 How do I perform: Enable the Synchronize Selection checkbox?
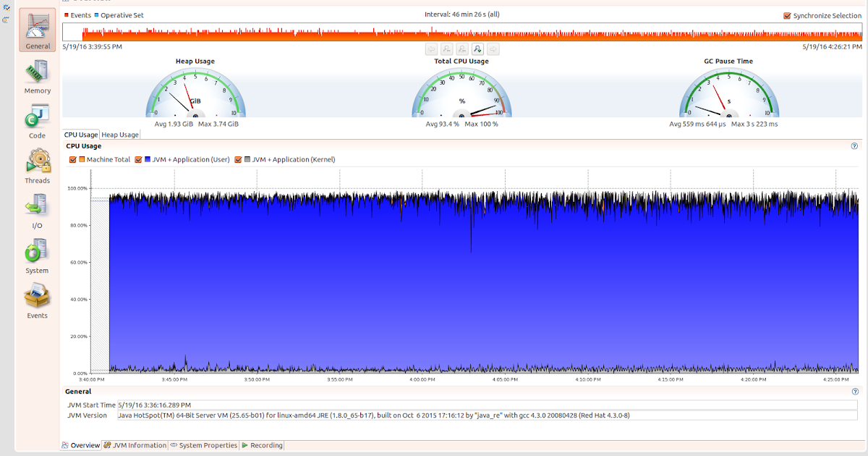788,14
